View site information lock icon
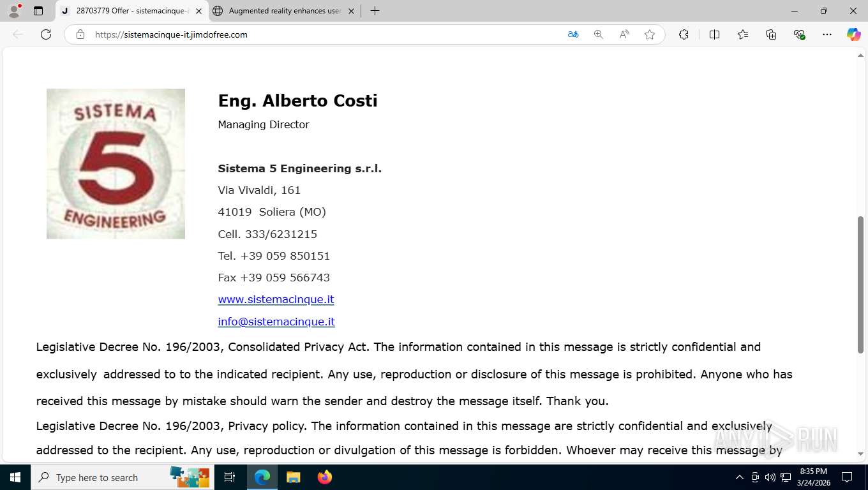868x490 pixels. [x=80, y=34]
